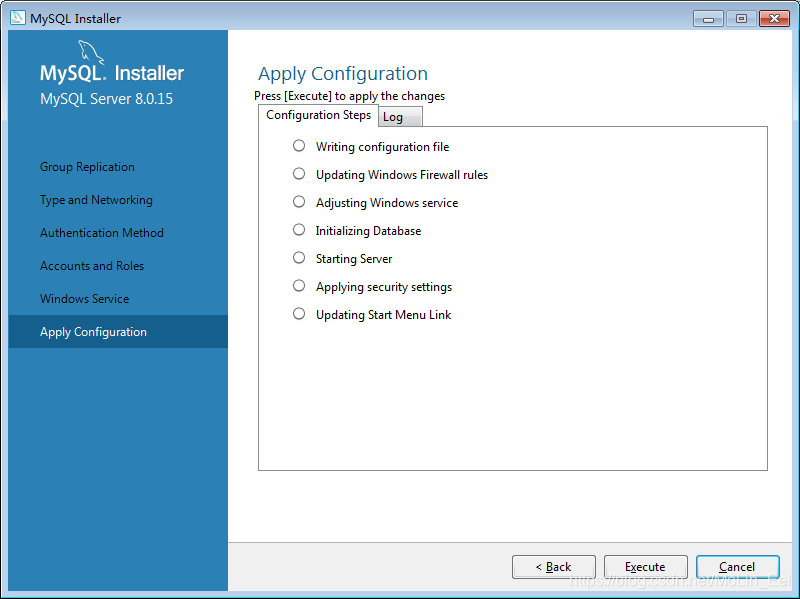Select Apply Configuration in sidebar
Viewport: 800px width, 599px height.
pos(118,332)
